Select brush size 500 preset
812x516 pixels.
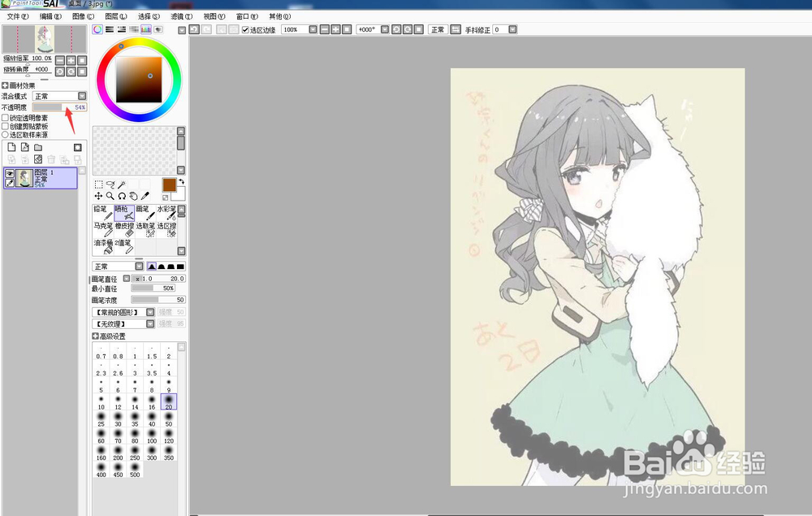tap(135, 470)
